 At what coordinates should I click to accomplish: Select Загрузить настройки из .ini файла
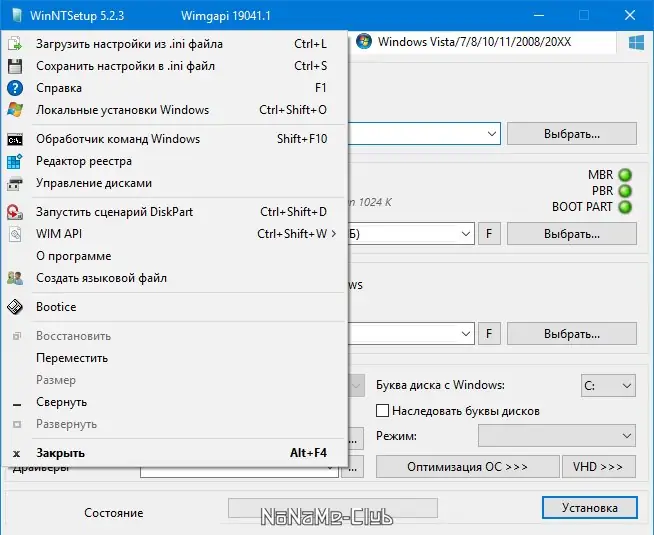point(176,44)
